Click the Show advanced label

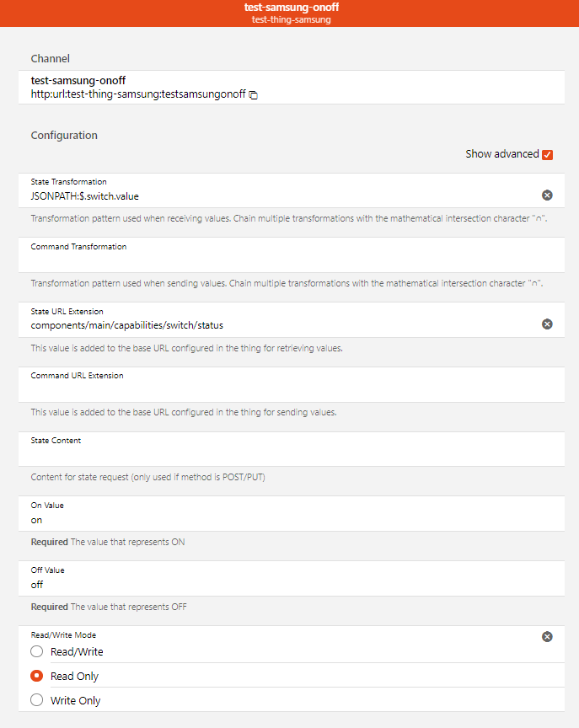pos(501,154)
